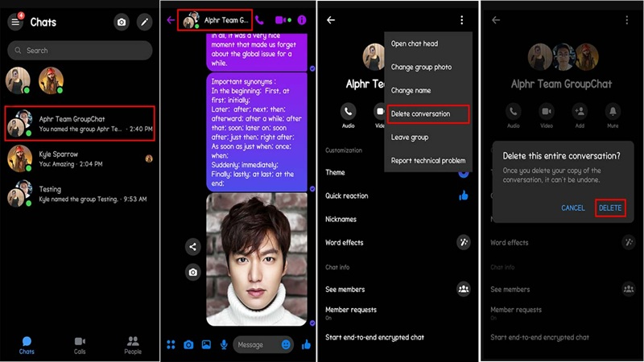Tap the red-hat story avatar under Search

pyautogui.click(x=51, y=80)
